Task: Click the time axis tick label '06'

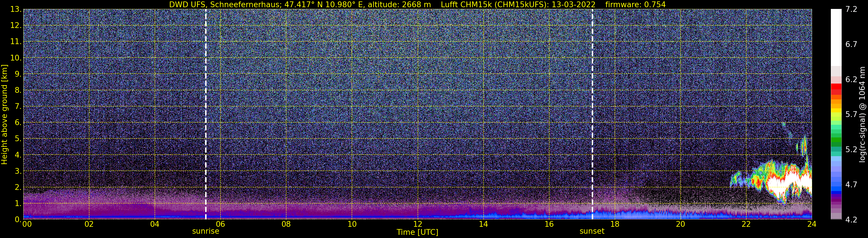Action: point(220,224)
